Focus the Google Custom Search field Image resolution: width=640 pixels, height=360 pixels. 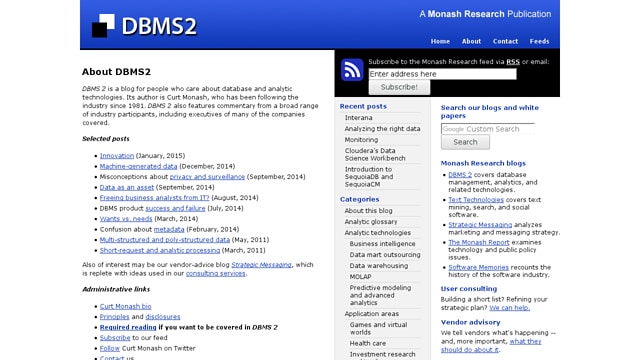(488, 129)
